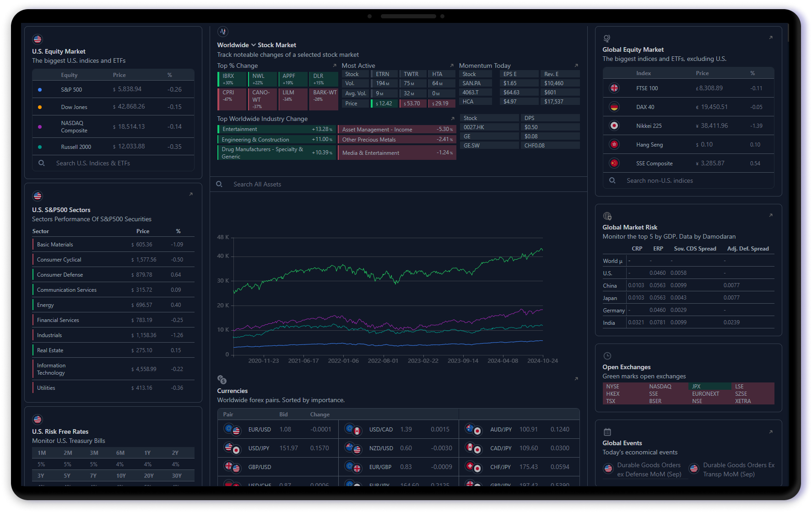Select the BARK-WT -26% tile
The width and height of the screenshot is (812, 513).
324,99
